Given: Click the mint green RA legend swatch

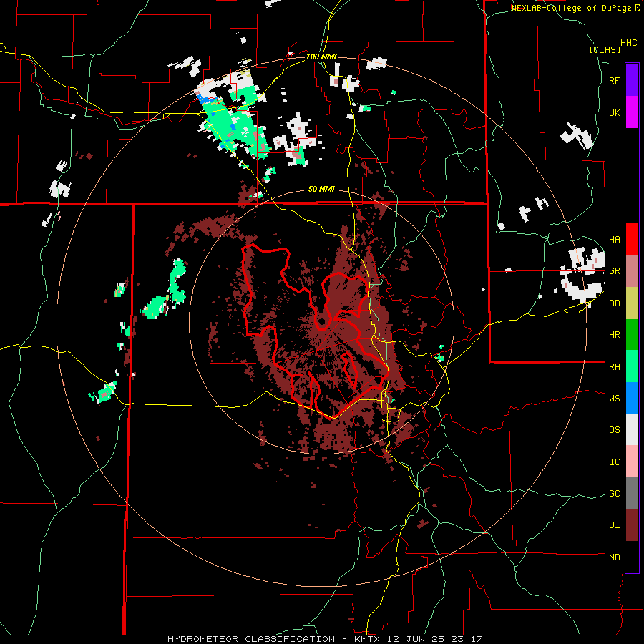Looking at the screenshot, I should click(632, 366).
